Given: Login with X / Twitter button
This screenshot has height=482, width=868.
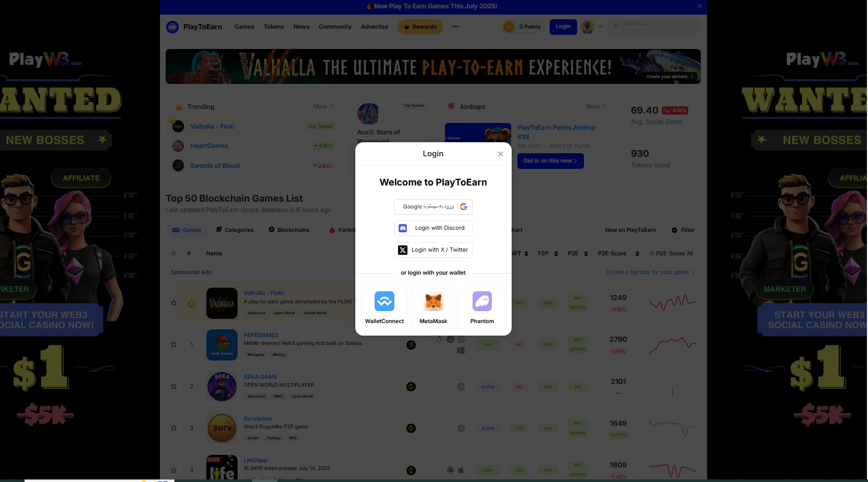Looking at the screenshot, I should pyautogui.click(x=433, y=250).
